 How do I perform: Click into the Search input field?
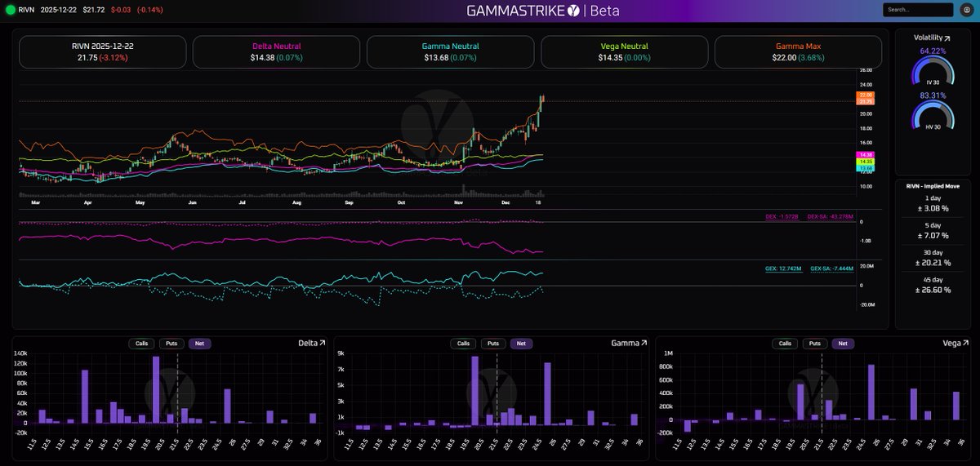(x=918, y=10)
